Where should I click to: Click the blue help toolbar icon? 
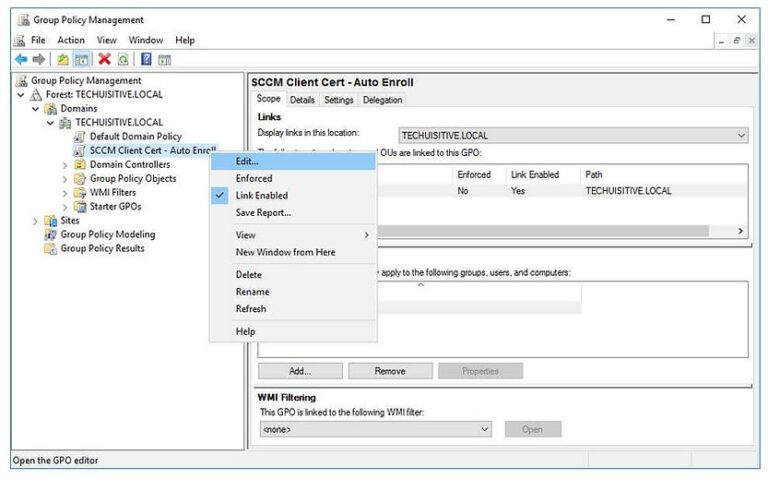[145, 60]
